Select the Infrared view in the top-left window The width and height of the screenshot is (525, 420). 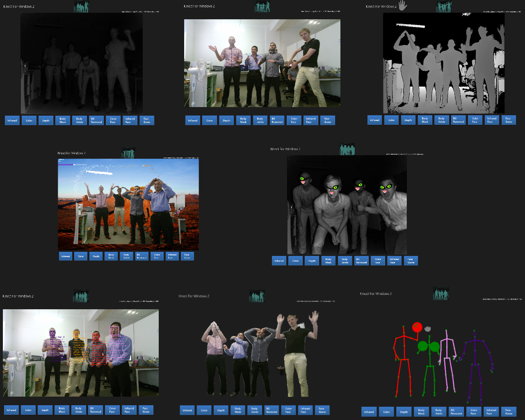click(x=12, y=120)
